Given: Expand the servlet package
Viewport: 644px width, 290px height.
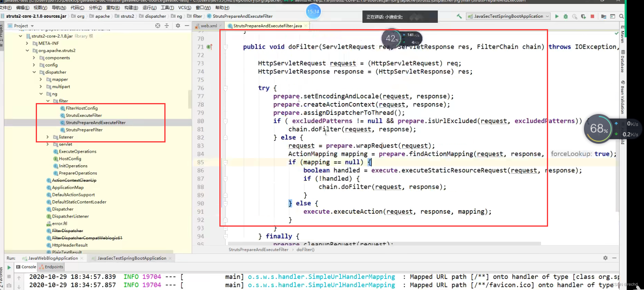Looking at the screenshot, I should point(48,144).
